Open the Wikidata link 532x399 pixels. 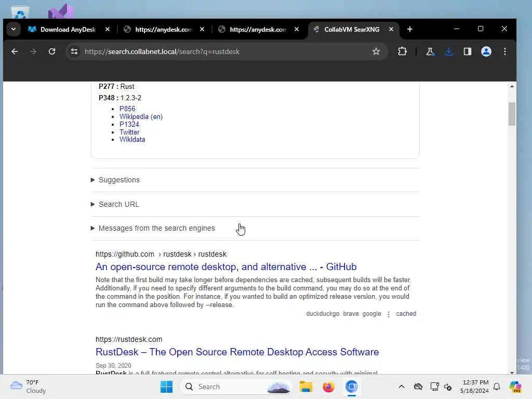coord(132,139)
